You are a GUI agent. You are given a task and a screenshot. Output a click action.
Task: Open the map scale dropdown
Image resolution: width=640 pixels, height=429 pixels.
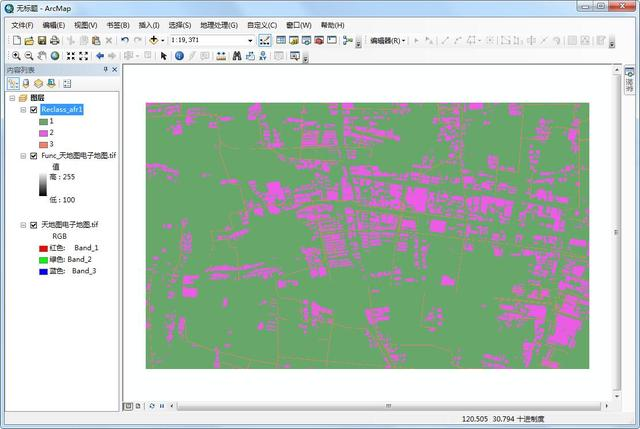(250, 40)
